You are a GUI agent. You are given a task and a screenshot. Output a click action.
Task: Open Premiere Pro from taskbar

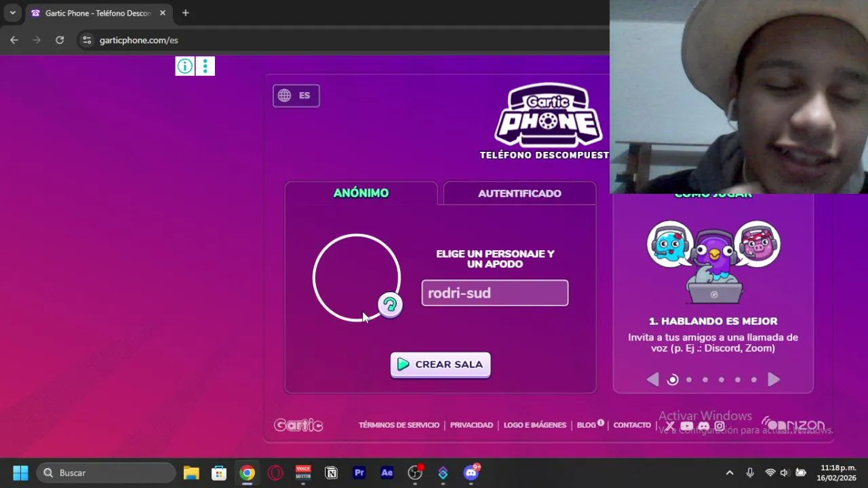(359, 472)
